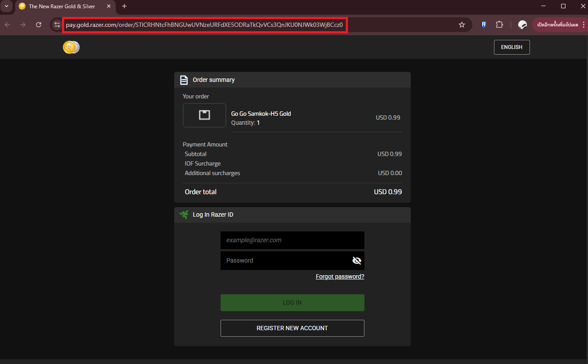Open the tab search dropdown arrow
The height and width of the screenshot is (364, 588).
pyautogui.click(x=6, y=6)
